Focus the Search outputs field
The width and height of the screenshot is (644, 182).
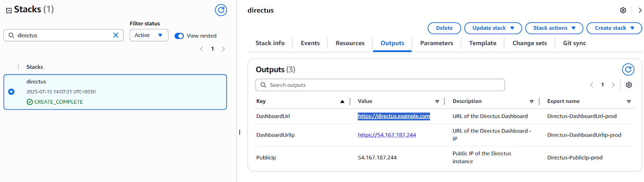[x=380, y=85]
